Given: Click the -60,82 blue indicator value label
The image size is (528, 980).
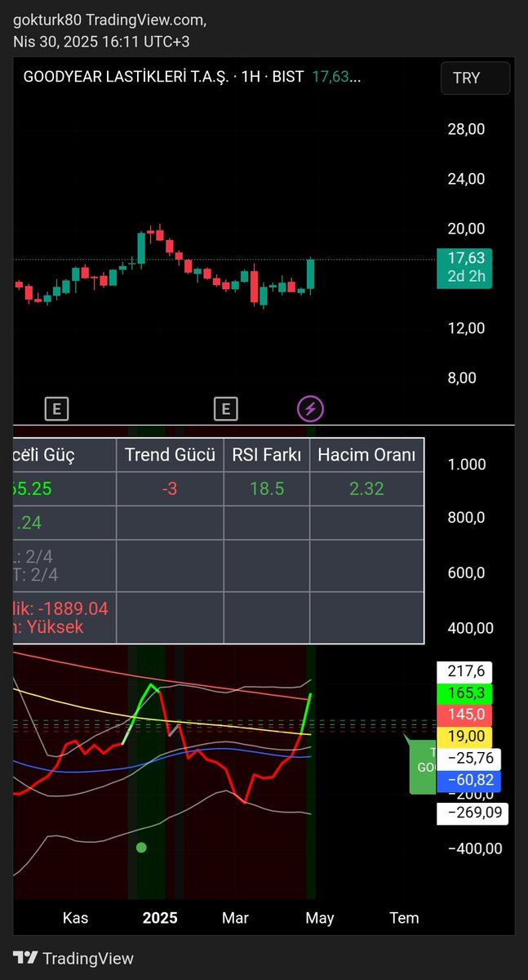Looking at the screenshot, I should coord(469,781).
